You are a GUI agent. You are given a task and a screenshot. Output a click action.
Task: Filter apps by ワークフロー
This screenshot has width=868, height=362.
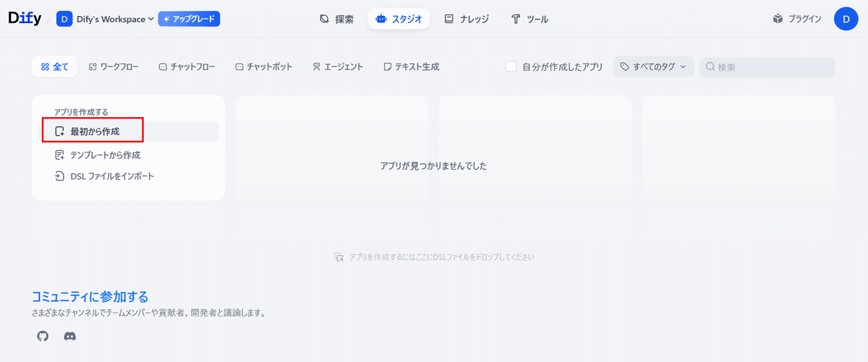point(114,66)
